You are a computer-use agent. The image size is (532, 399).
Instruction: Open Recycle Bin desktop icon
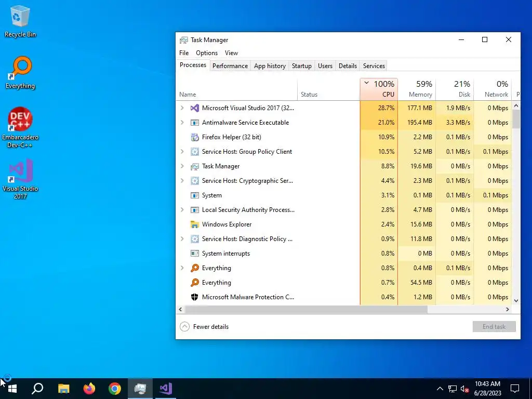[x=20, y=21]
